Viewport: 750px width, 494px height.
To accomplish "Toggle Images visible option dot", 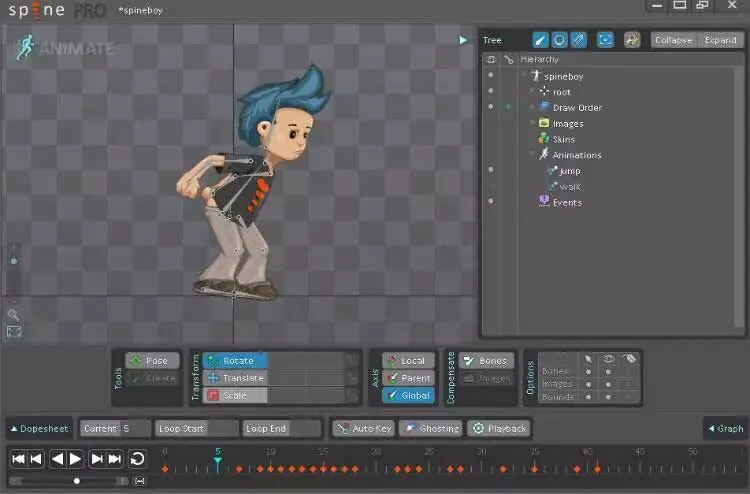I will [608, 384].
